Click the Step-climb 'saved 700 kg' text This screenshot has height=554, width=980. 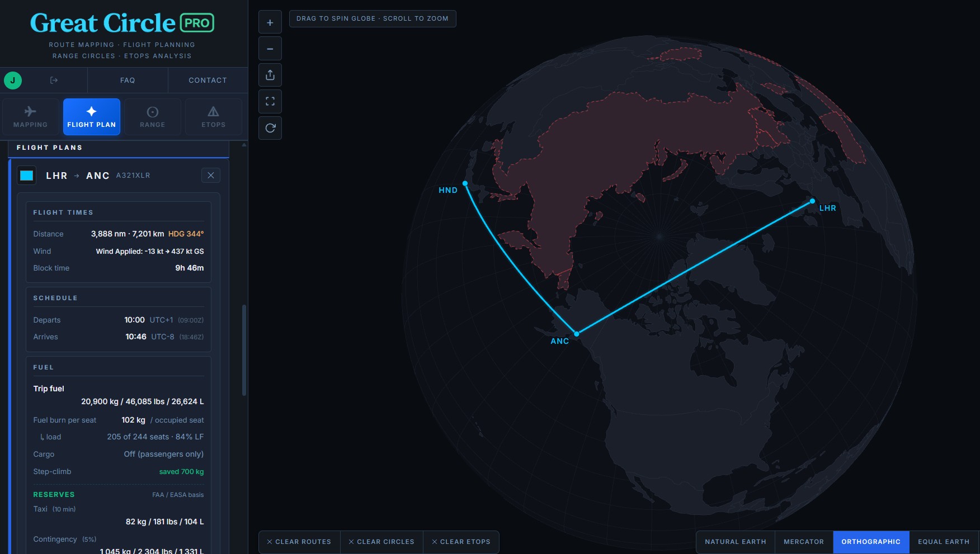tap(181, 472)
